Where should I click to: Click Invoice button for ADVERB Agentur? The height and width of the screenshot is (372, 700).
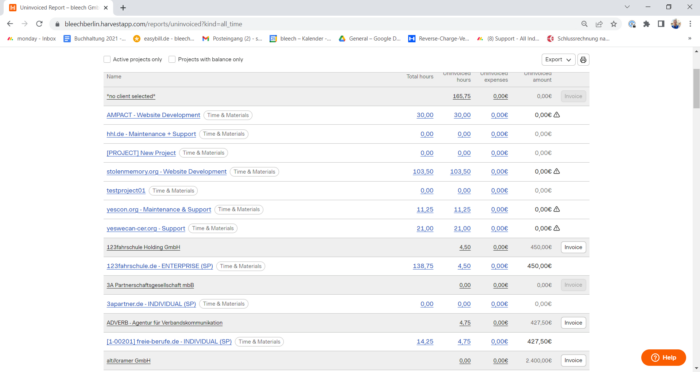point(573,322)
